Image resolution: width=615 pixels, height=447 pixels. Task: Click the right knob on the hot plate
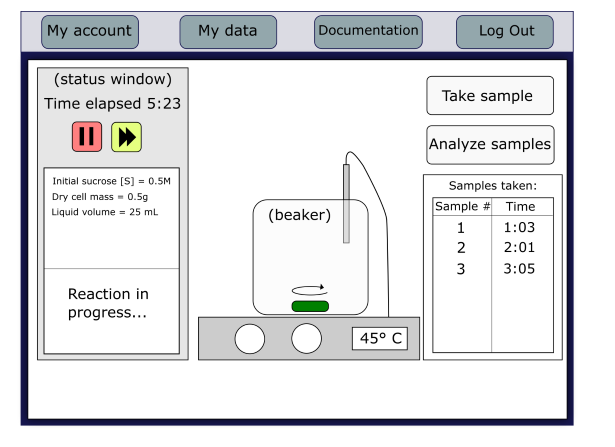[306, 339]
